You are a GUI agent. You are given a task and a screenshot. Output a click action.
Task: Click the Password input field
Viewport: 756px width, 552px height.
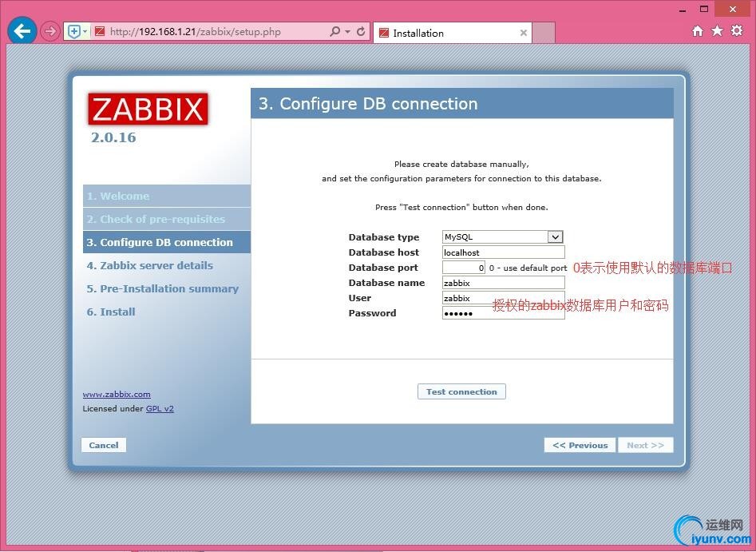504,313
